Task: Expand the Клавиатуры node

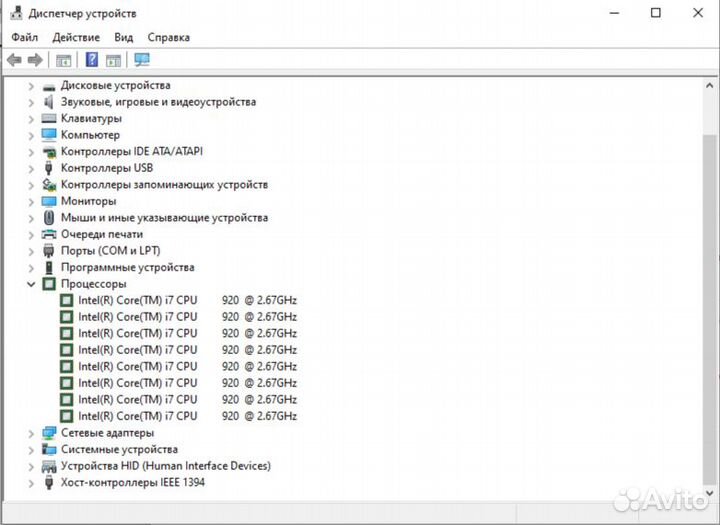Action: pos(31,119)
